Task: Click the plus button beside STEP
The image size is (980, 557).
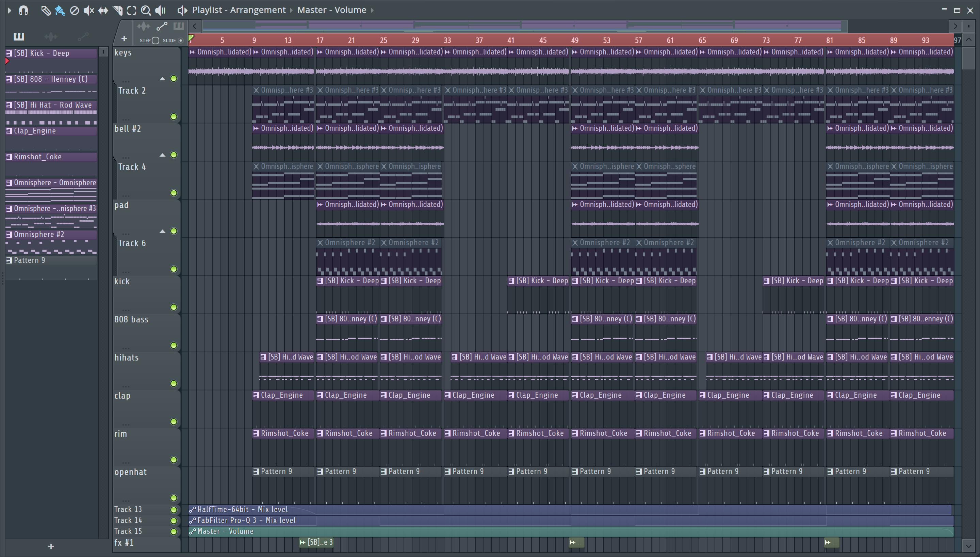Action: coord(124,38)
